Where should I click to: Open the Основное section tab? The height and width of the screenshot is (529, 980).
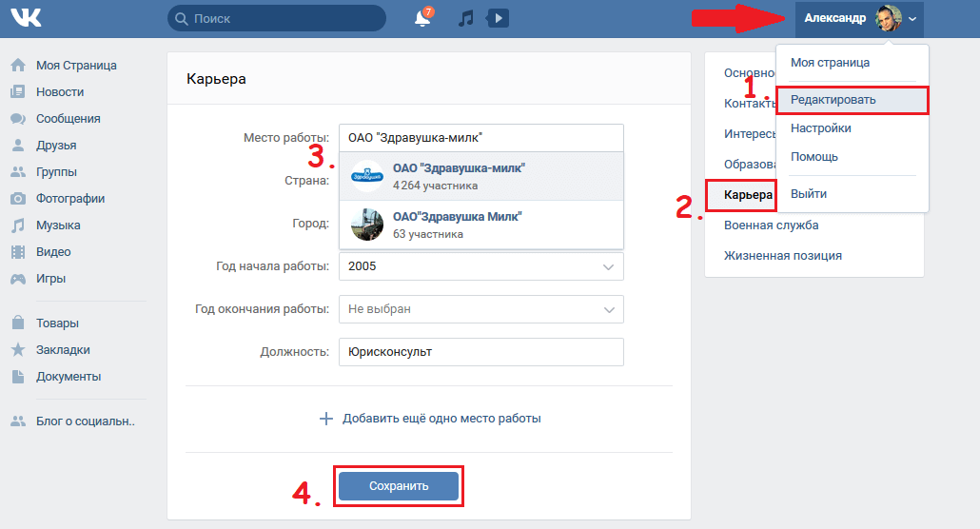tap(750, 73)
